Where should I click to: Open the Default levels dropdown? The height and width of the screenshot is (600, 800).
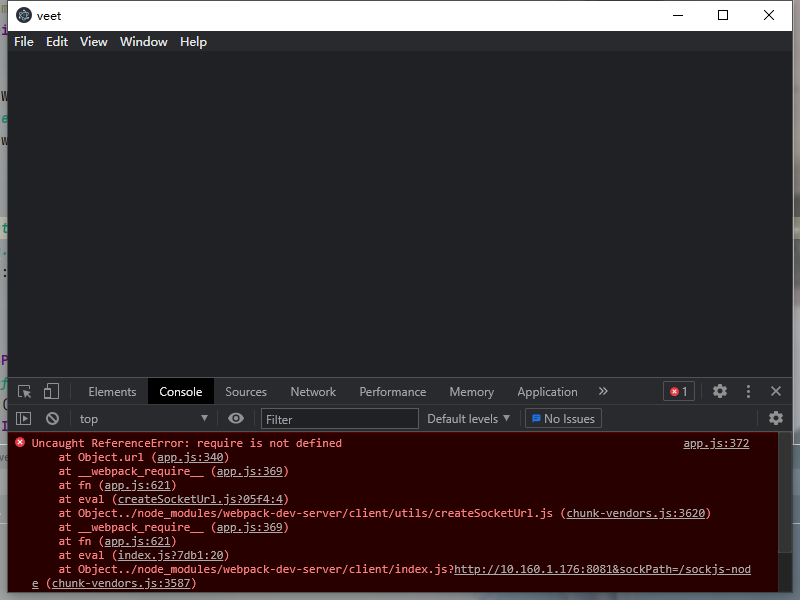pyautogui.click(x=468, y=419)
